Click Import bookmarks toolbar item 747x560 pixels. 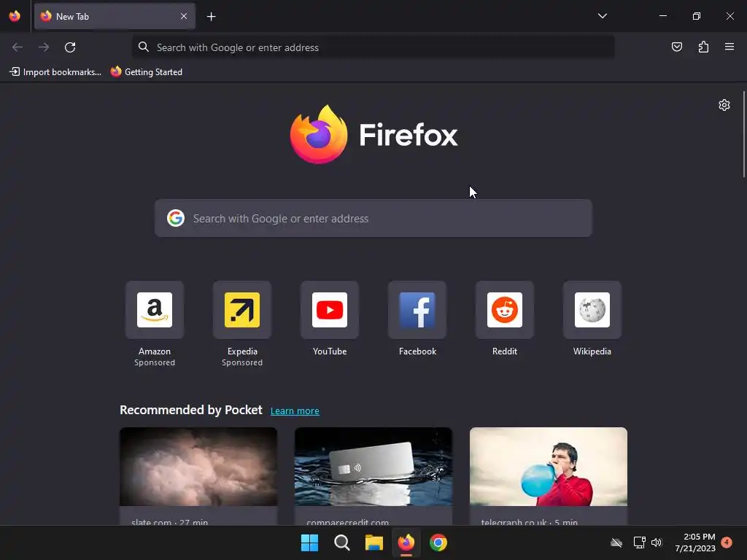(55, 72)
